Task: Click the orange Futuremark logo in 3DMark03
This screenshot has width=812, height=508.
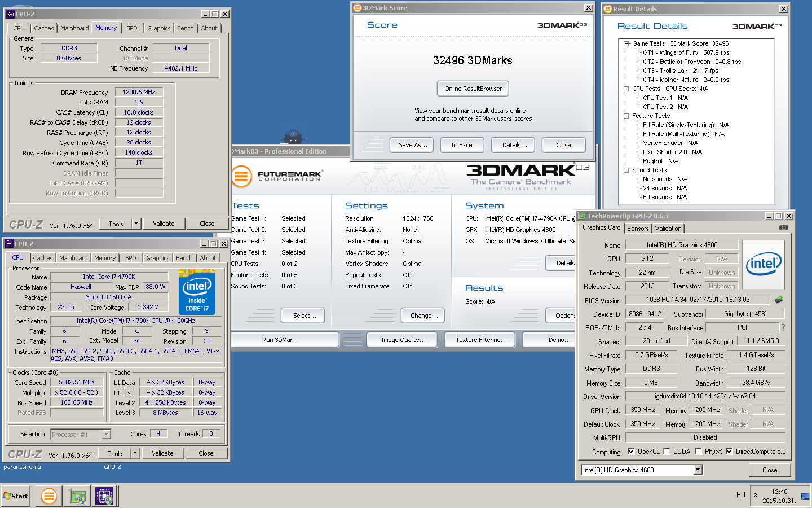Action: tap(241, 176)
